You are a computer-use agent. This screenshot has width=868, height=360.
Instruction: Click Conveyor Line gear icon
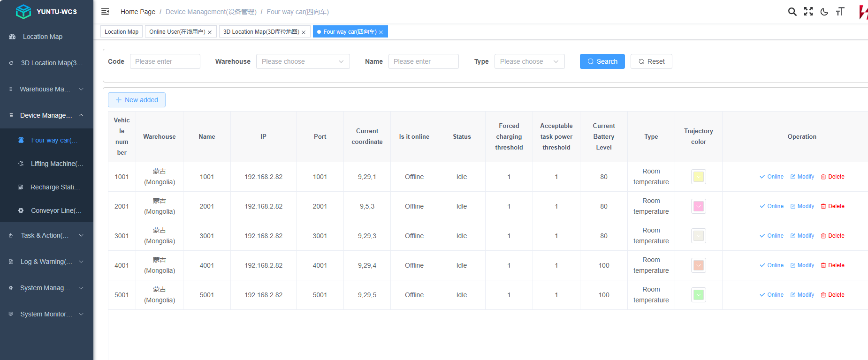(21, 210)
